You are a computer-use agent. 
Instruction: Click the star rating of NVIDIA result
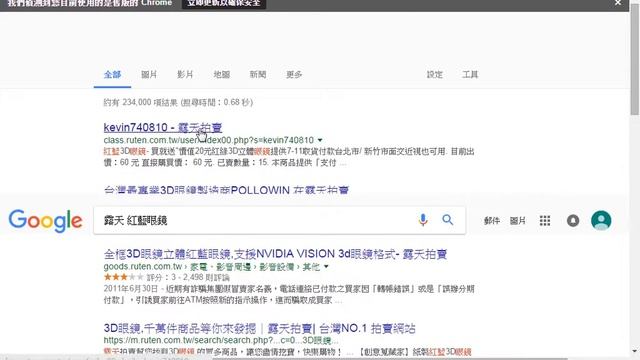pyautogui.click(x=123, y=277)
